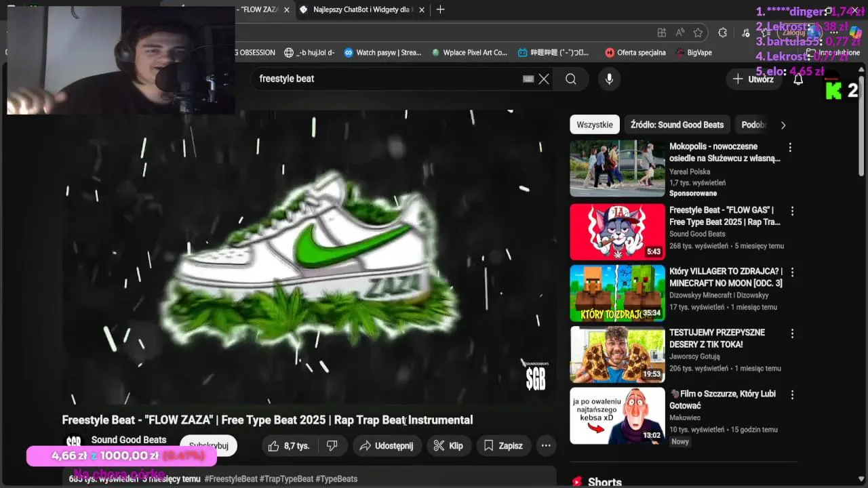The width and height of the screenshot is (868, 488).
Task: Select the Wszystkie filter chip
Action: tap(595, 125)
